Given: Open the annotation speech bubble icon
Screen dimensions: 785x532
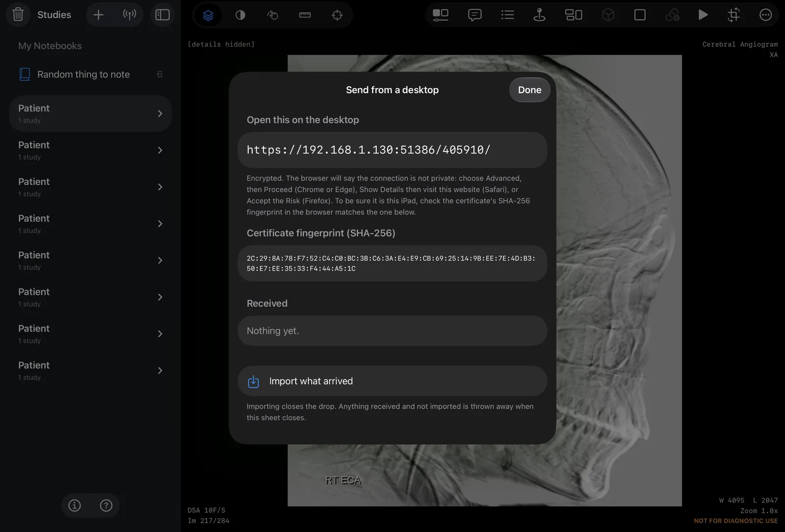Looking at the screenshot, I should tap(474, 15).
